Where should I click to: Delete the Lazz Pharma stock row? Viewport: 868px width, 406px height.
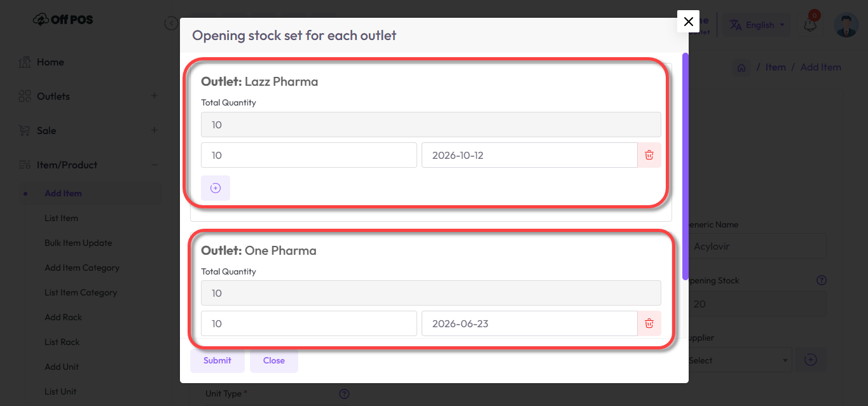[649, 155]
